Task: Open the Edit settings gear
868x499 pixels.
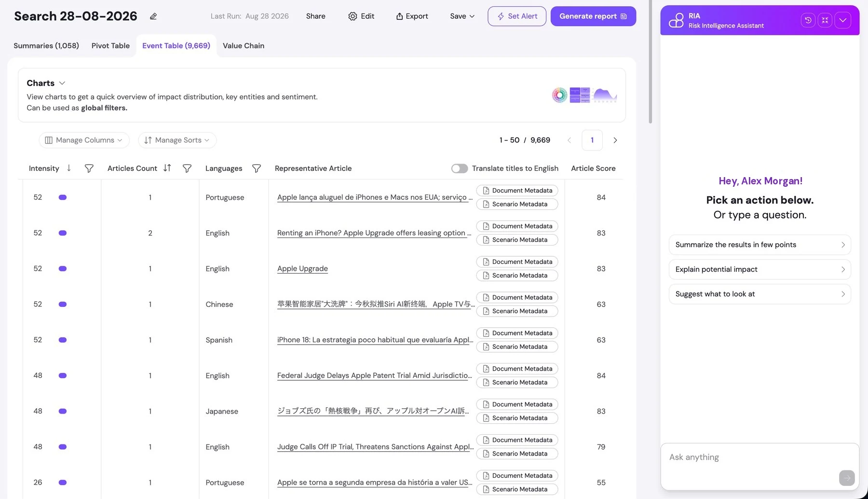Action: coord(361,16)
